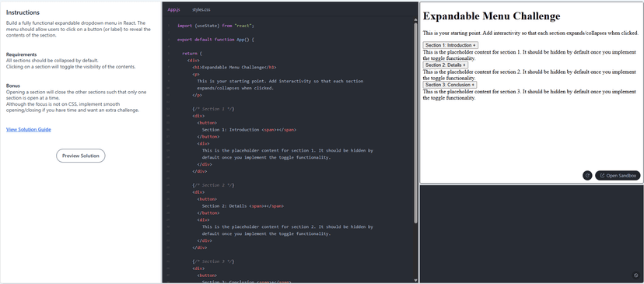
Task: Click the preview title 'Expandable Menu Challenge'
Action: tap(492, 16)
